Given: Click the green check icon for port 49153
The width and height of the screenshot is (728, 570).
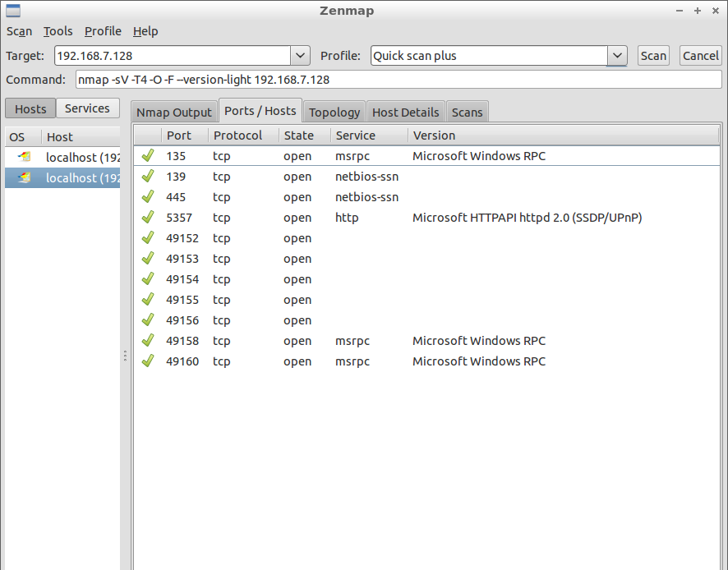Looking at the screenshot, I should click(148, 258).
